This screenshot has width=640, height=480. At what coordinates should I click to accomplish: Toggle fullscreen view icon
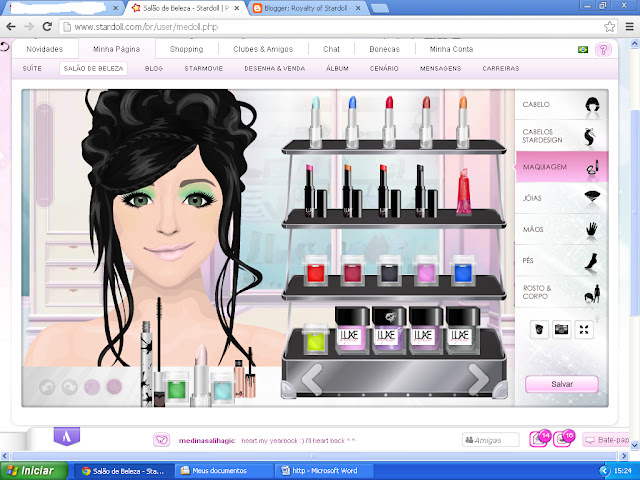(x=584, y=329)
